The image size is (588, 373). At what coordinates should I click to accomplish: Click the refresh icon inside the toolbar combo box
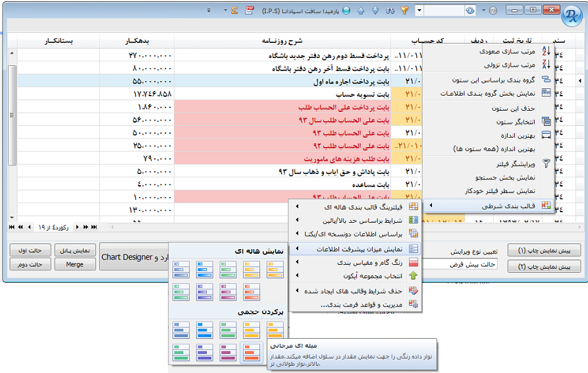pyautogui.click(x=469, y=11)
